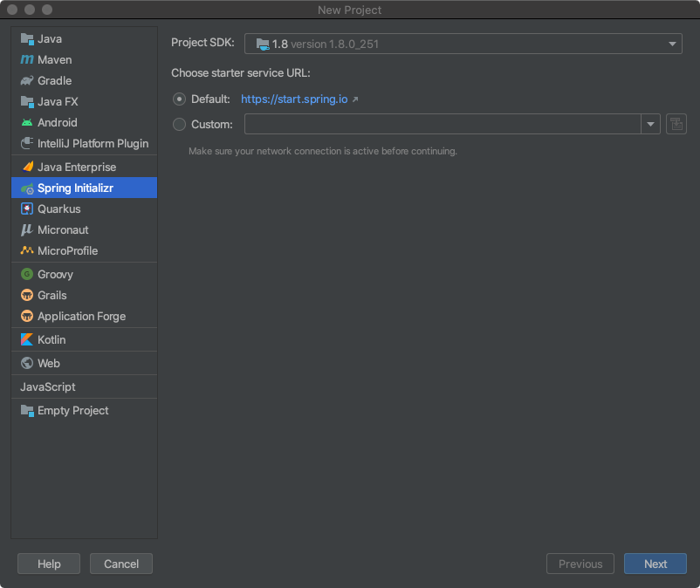The image size is (700, 588).
Task: Click the Web globe icon
Action: click(27, 364)
